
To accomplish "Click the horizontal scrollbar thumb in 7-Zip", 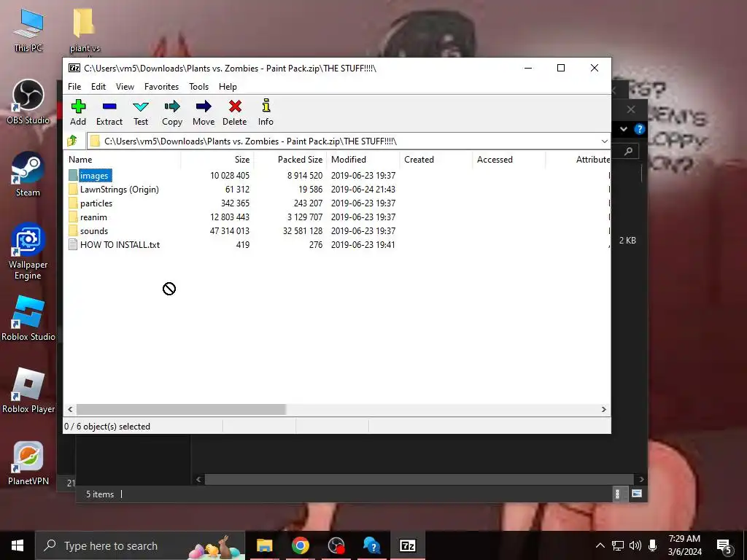I will (181, 410).
